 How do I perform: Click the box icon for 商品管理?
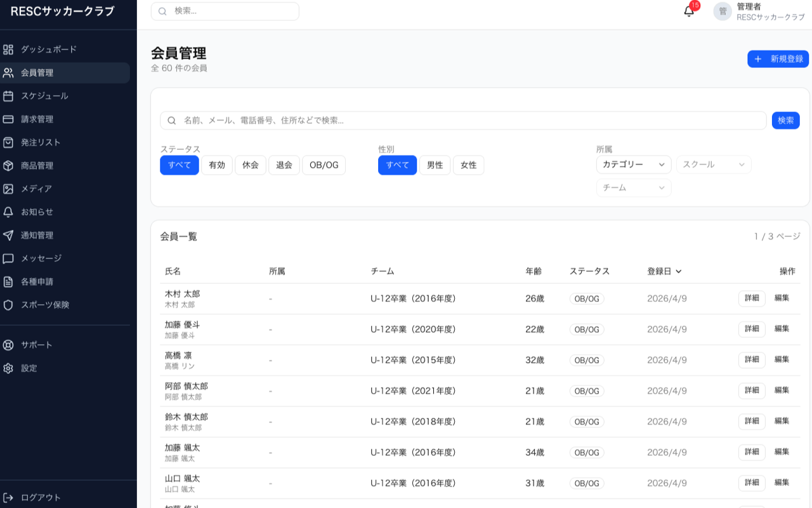tap(8, 166)
